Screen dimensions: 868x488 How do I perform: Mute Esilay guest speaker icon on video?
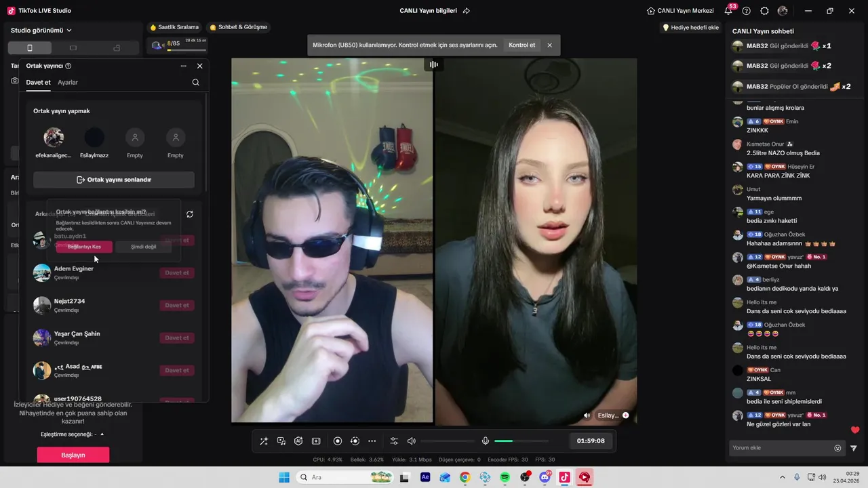(587, 415)
